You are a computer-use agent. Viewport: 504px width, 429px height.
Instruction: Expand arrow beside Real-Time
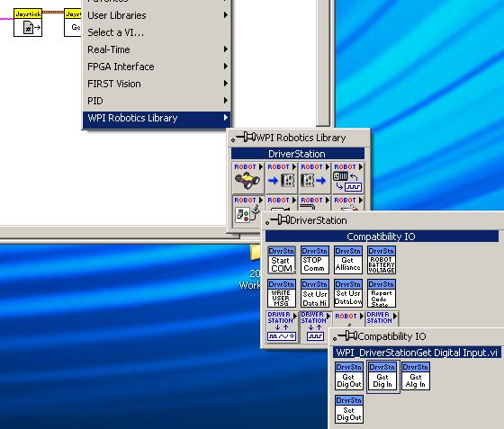point(226,49)
